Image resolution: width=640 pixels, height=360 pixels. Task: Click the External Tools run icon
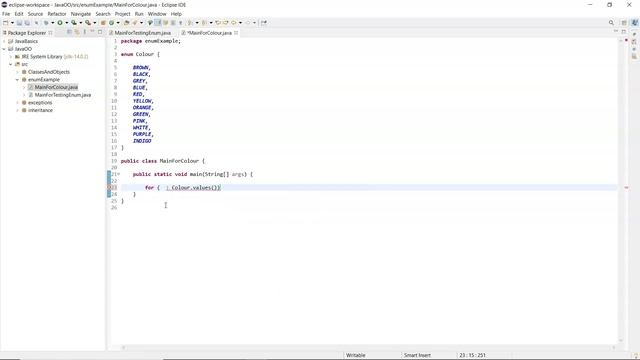(x=88, y=23)
